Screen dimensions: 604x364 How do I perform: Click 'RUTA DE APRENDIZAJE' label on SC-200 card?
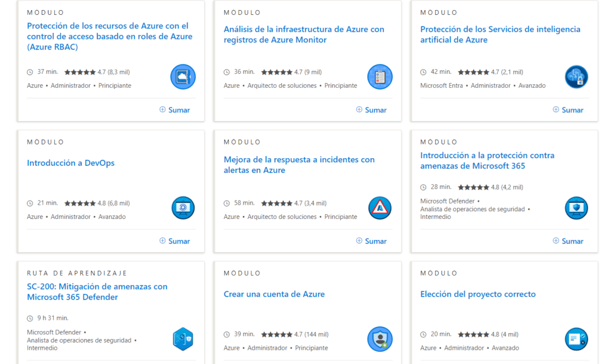click(77, 273)
